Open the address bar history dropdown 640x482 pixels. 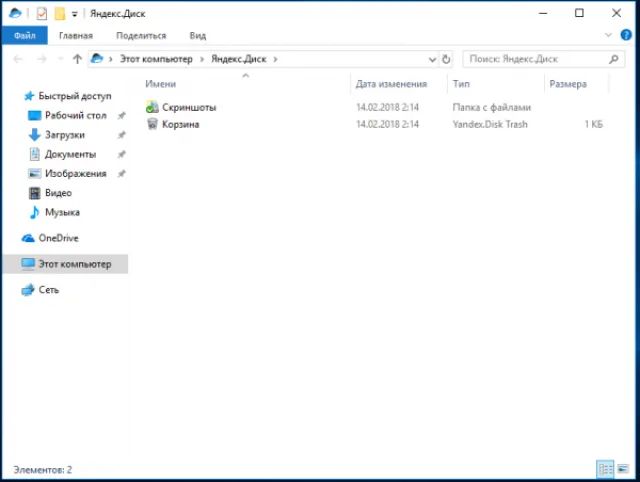pos(432,60)
